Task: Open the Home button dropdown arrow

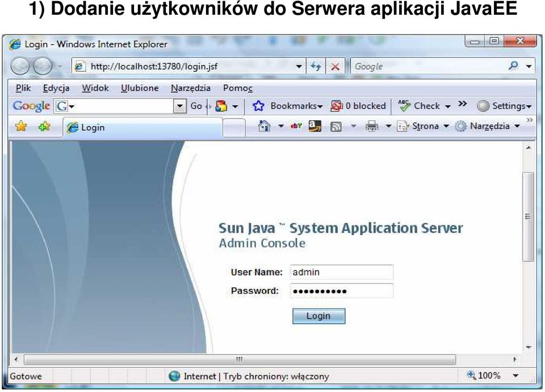Action: tap(281, 127)
